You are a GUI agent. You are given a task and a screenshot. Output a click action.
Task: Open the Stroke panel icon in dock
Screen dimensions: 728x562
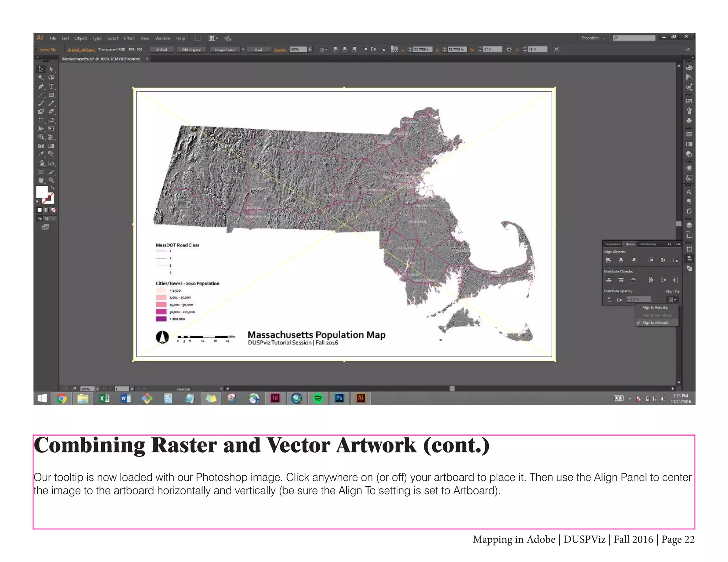coord(689,135)
